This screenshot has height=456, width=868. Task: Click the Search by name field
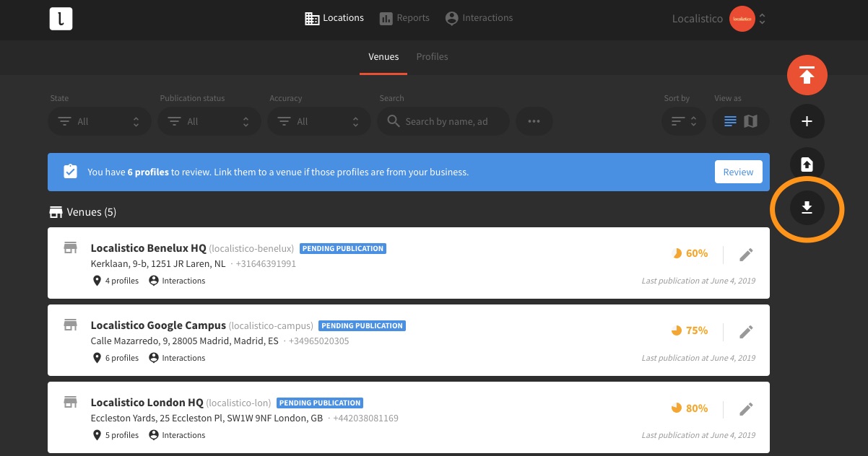tap(443, 121)
